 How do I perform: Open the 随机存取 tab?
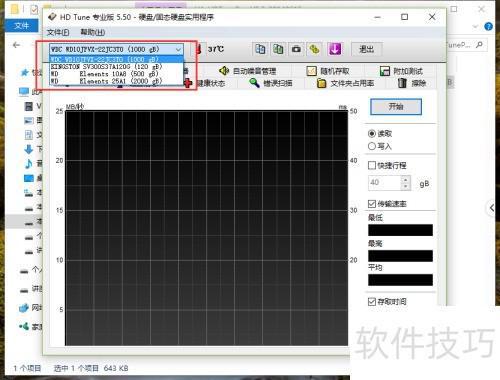328,71
